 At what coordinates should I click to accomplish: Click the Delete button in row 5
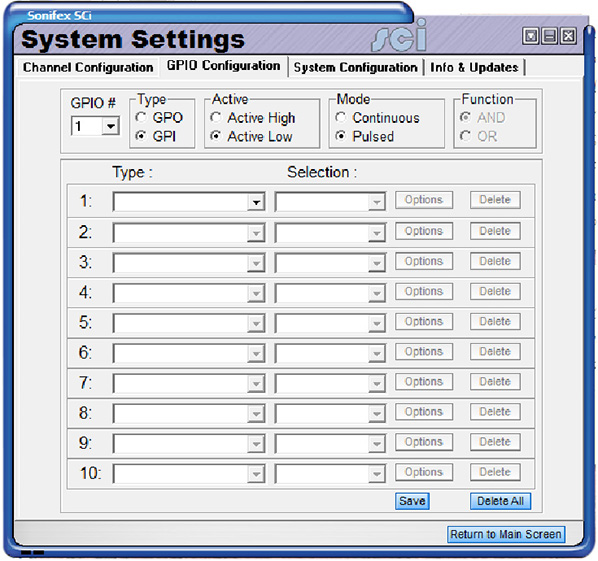495,321
